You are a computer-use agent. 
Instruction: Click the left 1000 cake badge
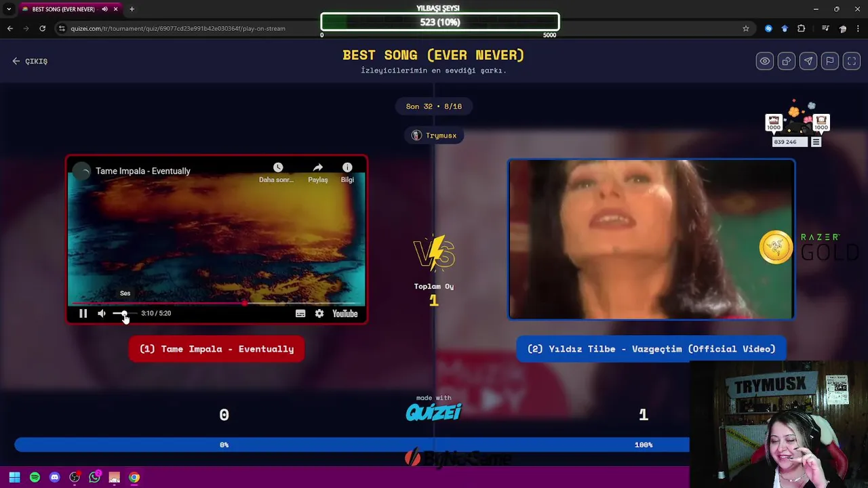(x=774, y=123)
